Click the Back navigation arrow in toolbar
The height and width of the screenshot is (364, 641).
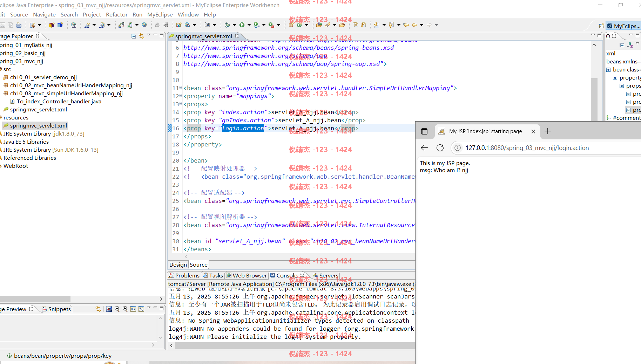click(x=414, y=25)
